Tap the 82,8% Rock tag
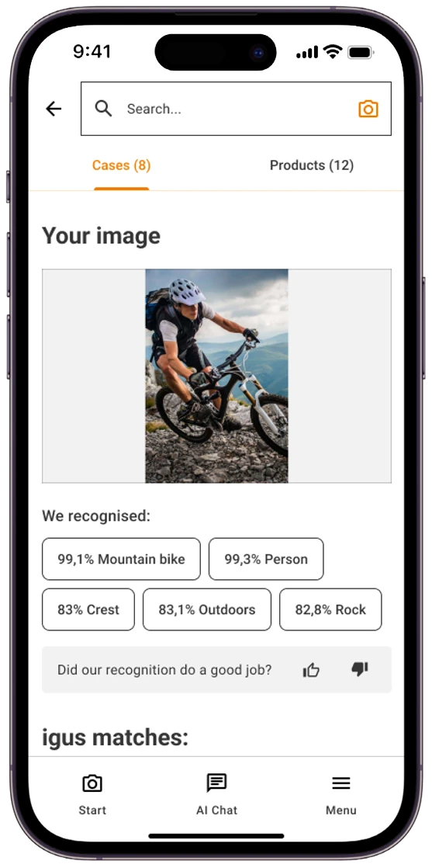This screenshot has width=432, height=868. [330, 609]
